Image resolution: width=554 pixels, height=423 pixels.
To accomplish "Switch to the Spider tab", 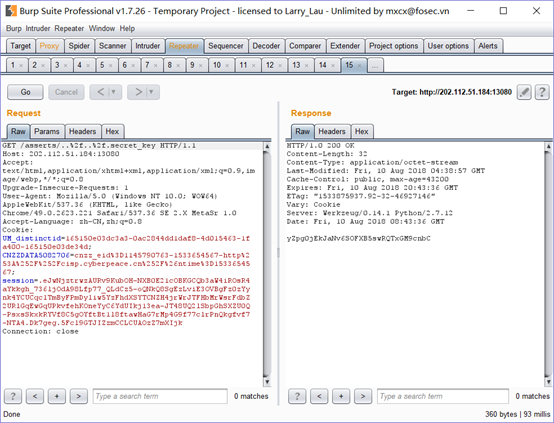I will (79, 46).
